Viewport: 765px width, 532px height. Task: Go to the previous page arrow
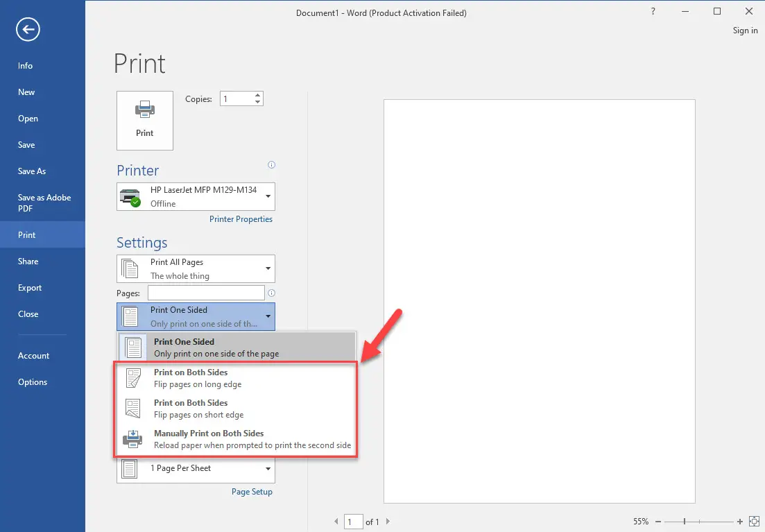tap(336, 522)
